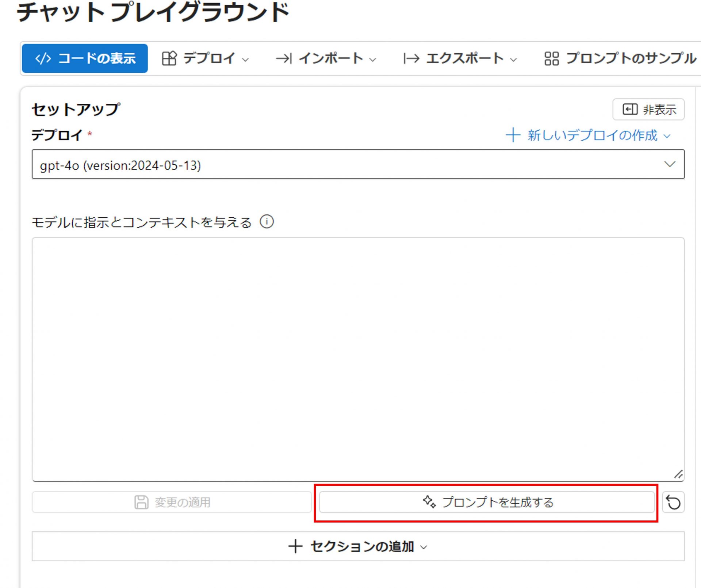Click the コードの表示 button
Image resolution: width=701 pixels, height=588 pixels.
[x=85, y=58]
